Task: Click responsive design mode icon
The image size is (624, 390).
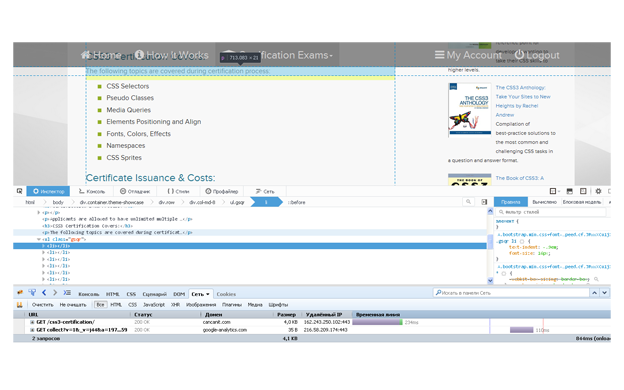Action: pyautogui.click(x=583, y=191)
